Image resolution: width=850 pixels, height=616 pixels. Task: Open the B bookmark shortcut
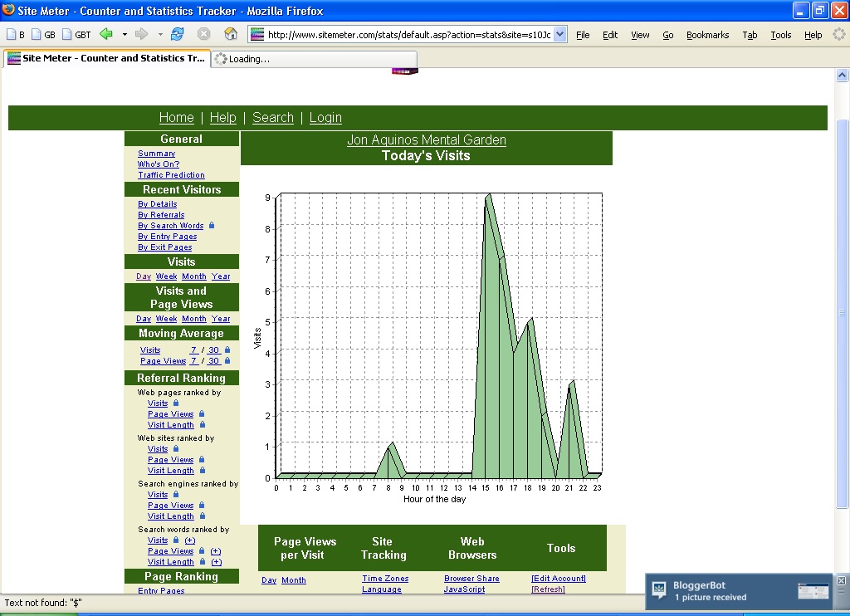point(16,35)
